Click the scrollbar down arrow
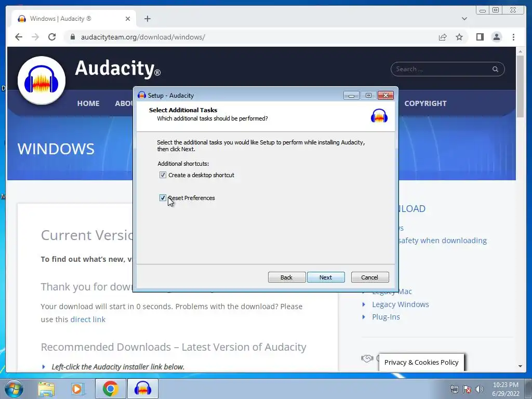 [x=520, y=366]
